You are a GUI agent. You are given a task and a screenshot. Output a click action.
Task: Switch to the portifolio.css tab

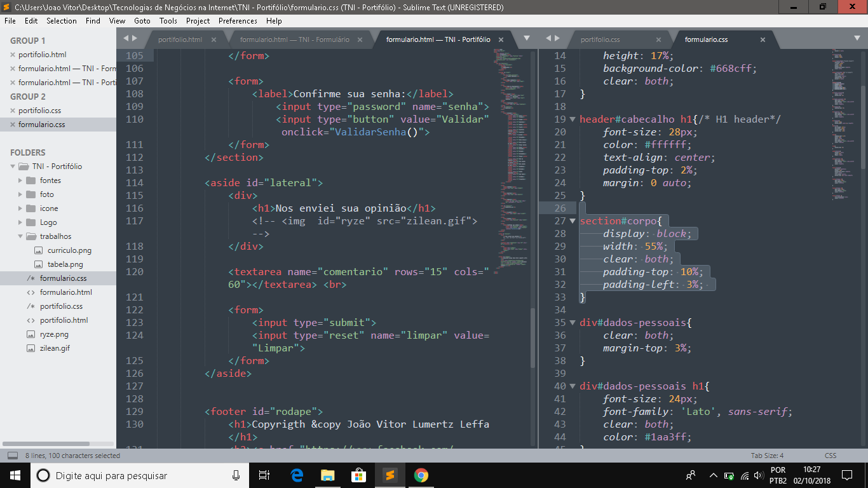[x=600, y=39]
